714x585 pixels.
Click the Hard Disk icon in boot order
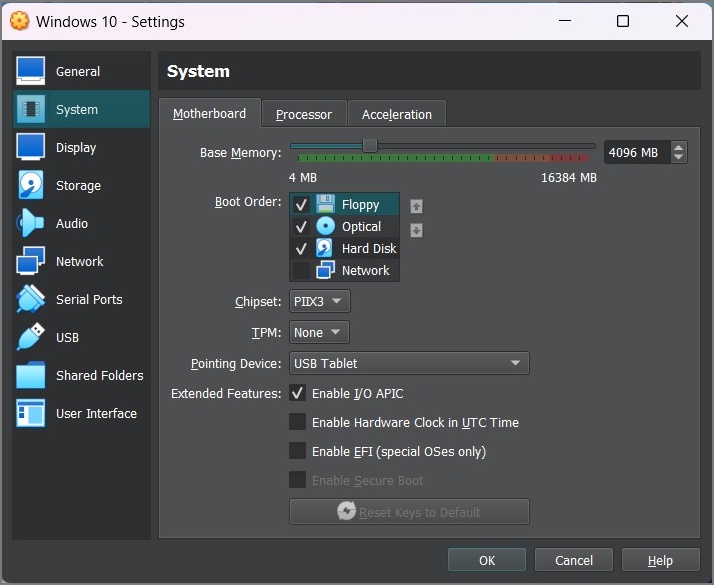pyautogui.click(x=324, y=248)
